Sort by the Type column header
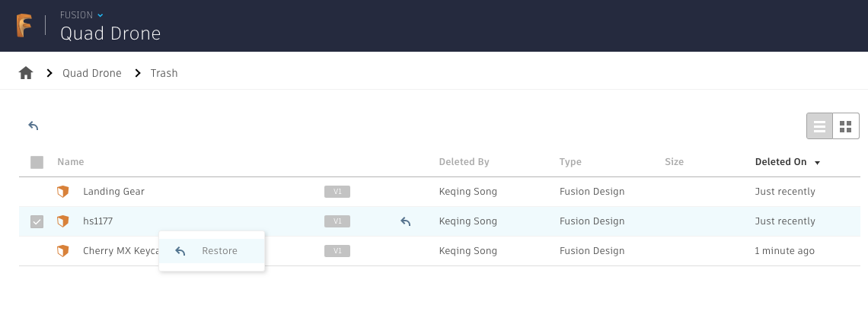This screenshot has width=868, height=321. (570, 162)
